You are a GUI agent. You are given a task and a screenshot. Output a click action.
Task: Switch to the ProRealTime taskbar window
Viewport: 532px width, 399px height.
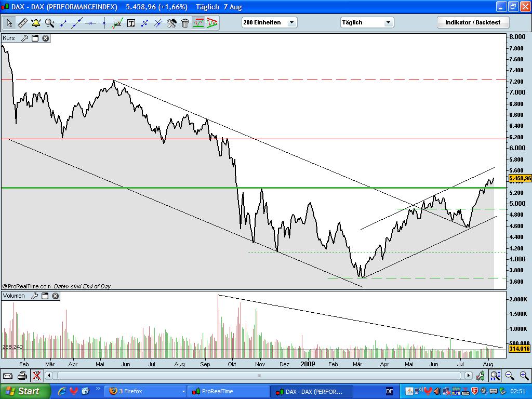point(229,391)
